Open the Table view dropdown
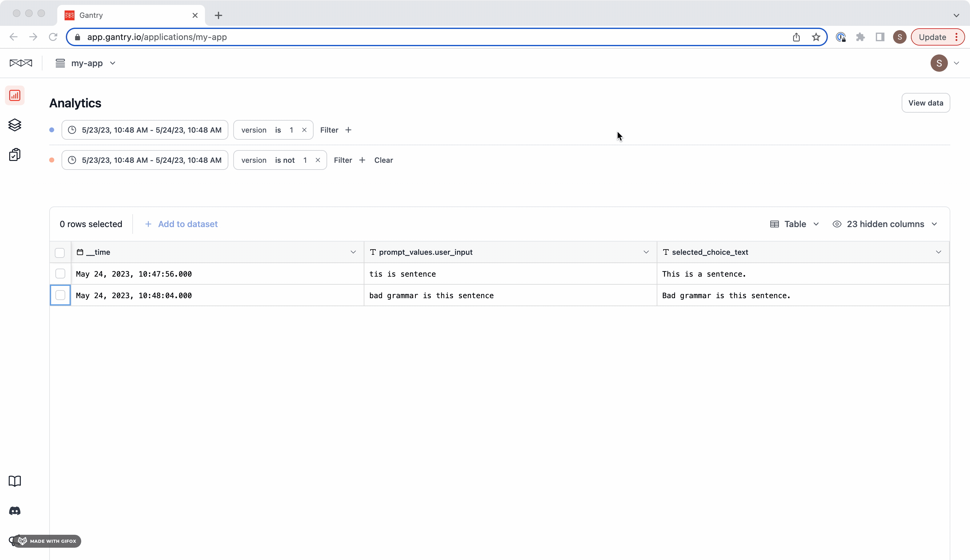Image resolution: width=970 pixels, height=560 pixels. point(795,224)
